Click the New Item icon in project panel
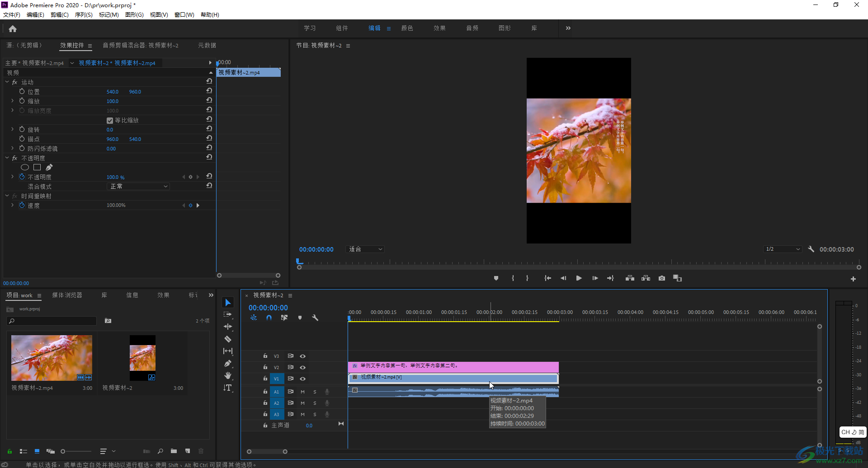 tap(188, 451)
